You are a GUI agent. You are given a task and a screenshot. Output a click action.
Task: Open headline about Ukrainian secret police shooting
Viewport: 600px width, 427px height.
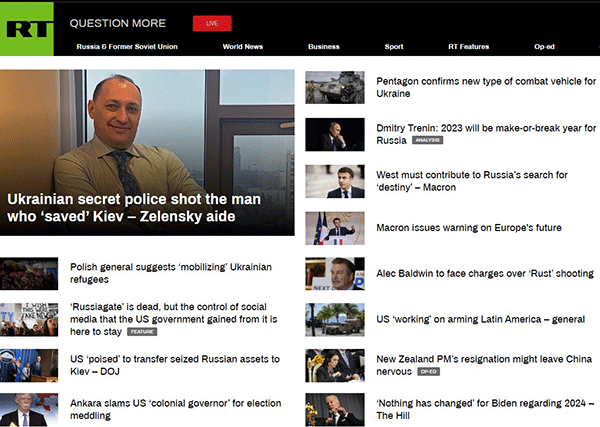134,208
